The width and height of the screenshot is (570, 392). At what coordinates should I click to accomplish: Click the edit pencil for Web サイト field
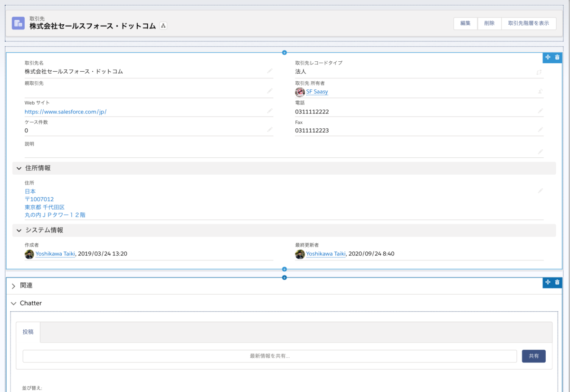tap(269, 111)
